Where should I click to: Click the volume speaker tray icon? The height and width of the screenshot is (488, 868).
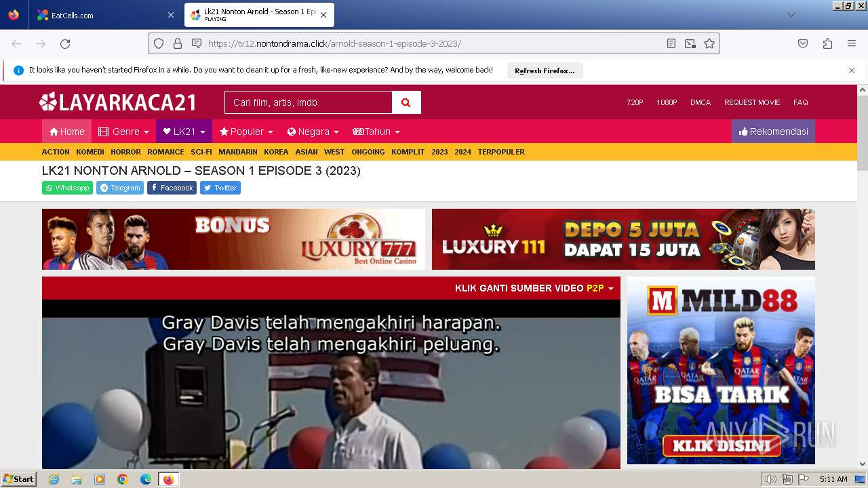point(770,479)
